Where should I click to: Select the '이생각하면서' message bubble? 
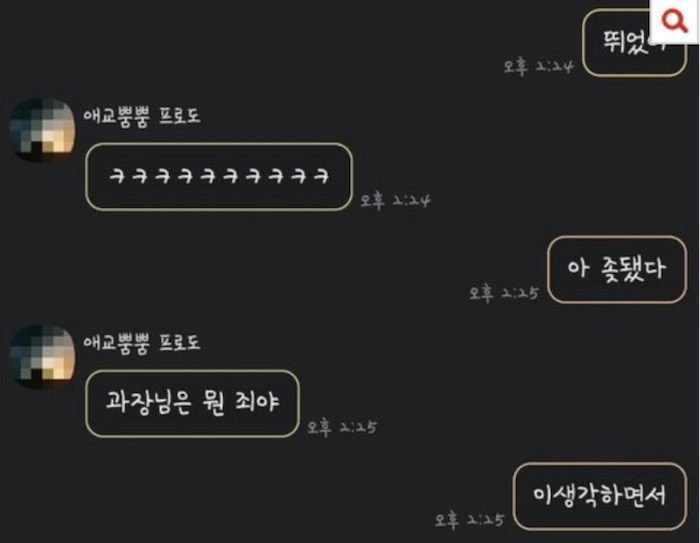coord(600,497)
